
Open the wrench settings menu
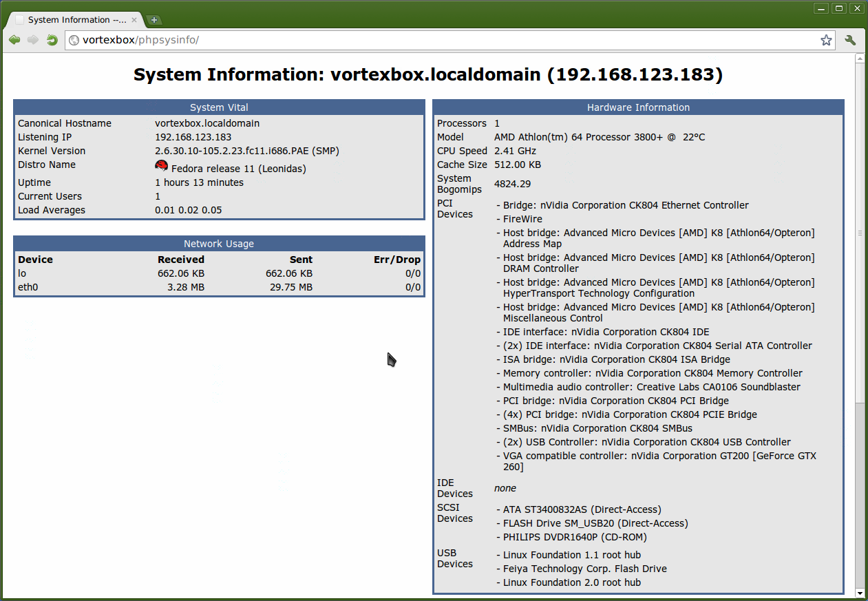pyautogui.click(x=850, y=40)
